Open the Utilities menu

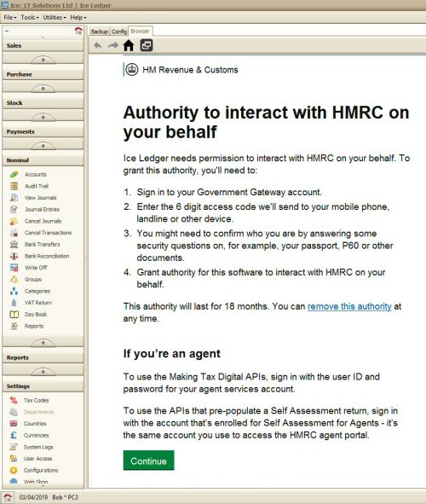tap(54, 17)
